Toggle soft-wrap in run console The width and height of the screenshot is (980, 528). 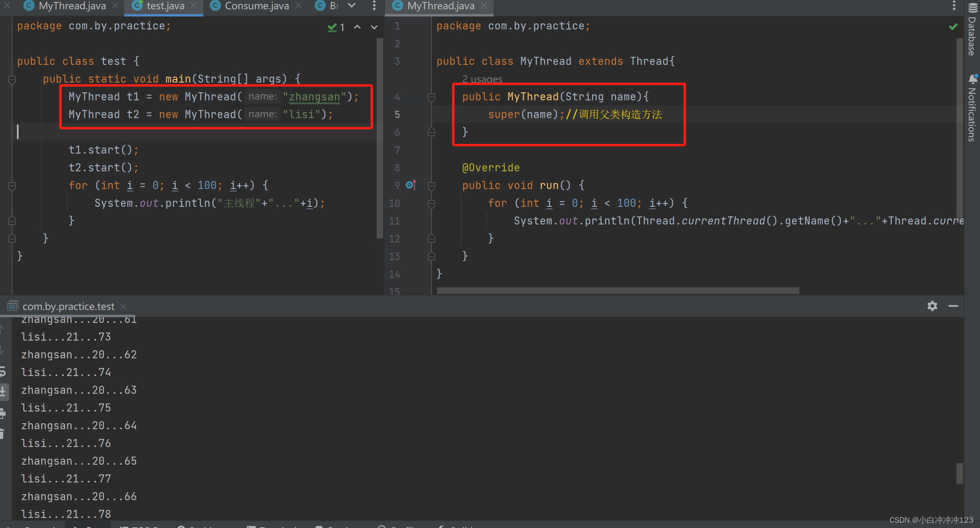[x=2, y=372]
